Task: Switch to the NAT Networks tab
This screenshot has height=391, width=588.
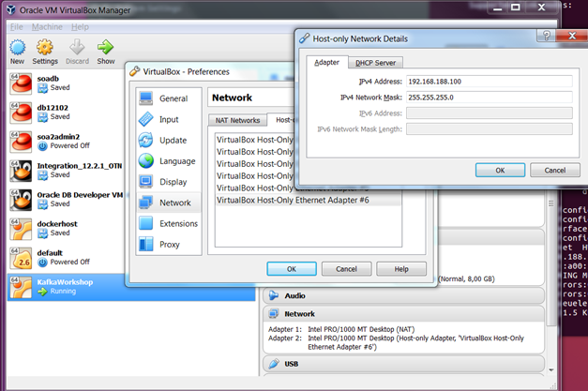Action: (237, 120)
